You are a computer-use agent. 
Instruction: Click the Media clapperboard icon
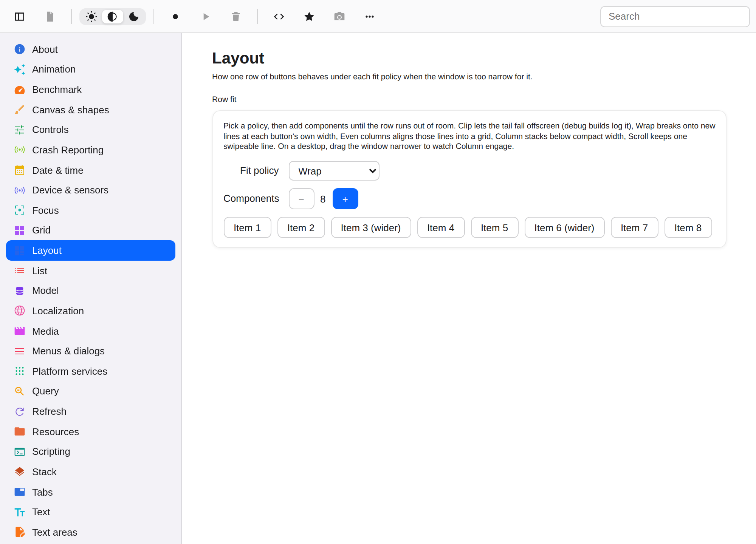tap(20, 331)
